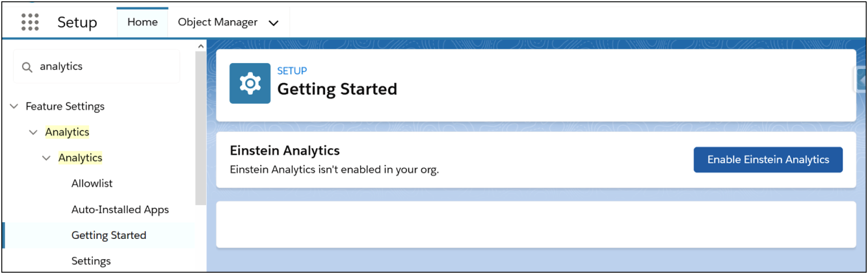Click the sidebar vertical scrollbar
This screenshot has height=274, width=868.
click(x=201, y=128)
